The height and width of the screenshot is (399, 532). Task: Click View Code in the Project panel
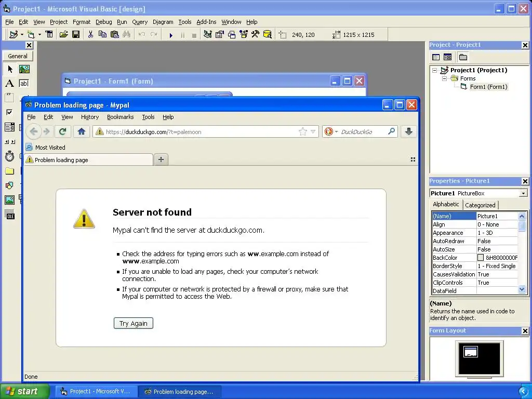pos(436,57)
